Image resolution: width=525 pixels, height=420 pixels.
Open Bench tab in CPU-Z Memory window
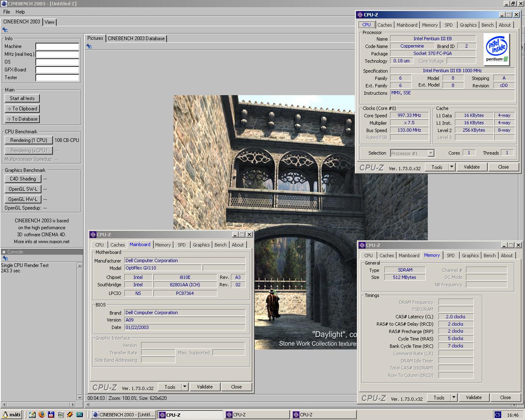[x=489, y=256]
